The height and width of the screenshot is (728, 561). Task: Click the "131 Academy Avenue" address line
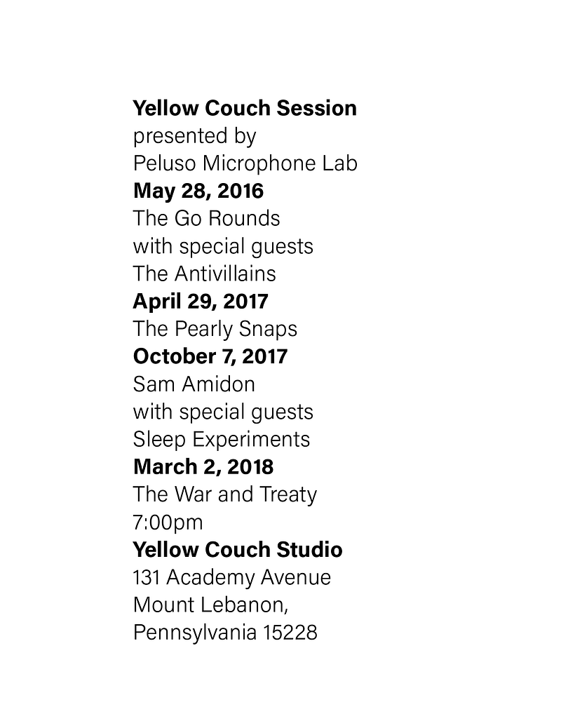(x=231, y=577)
